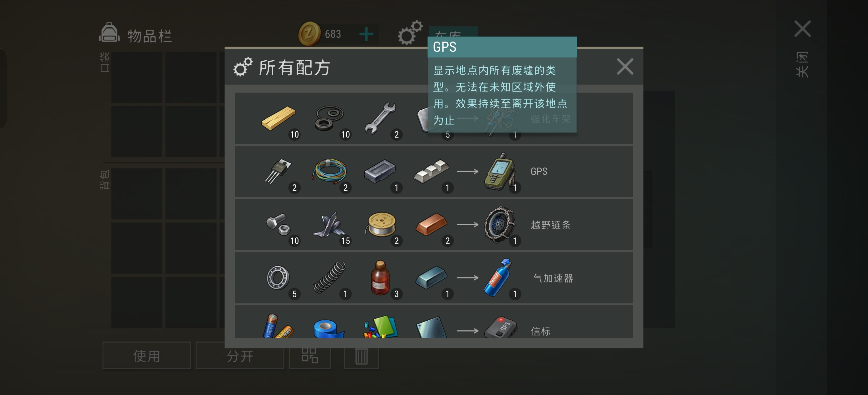Viewport: 868px width, 395px height.
Task: Select the transistor ingredient in GPS recipe
Action: [x=278, y=171]
